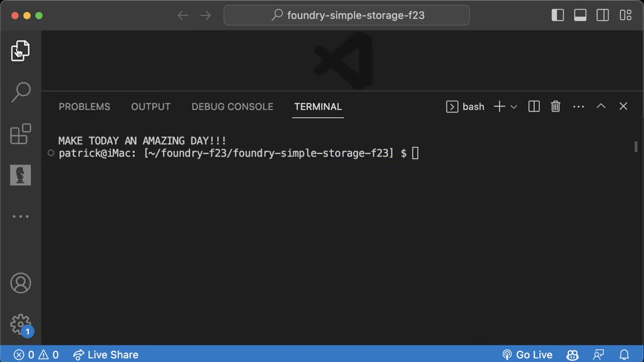
Task: Open the Extensions view icon
Action: (21, 134)
